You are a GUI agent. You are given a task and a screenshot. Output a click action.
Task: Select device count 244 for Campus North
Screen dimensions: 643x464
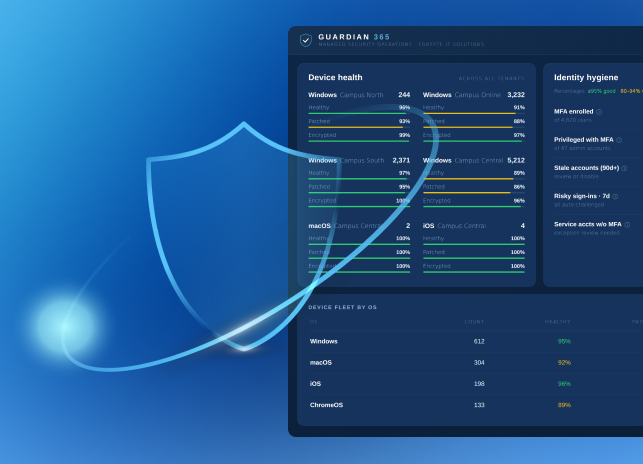coord(404,95)
